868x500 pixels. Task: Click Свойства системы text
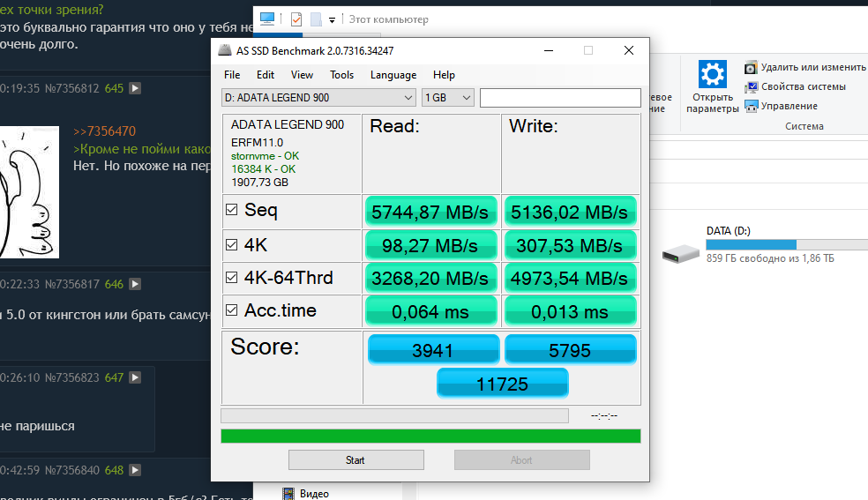804,86
